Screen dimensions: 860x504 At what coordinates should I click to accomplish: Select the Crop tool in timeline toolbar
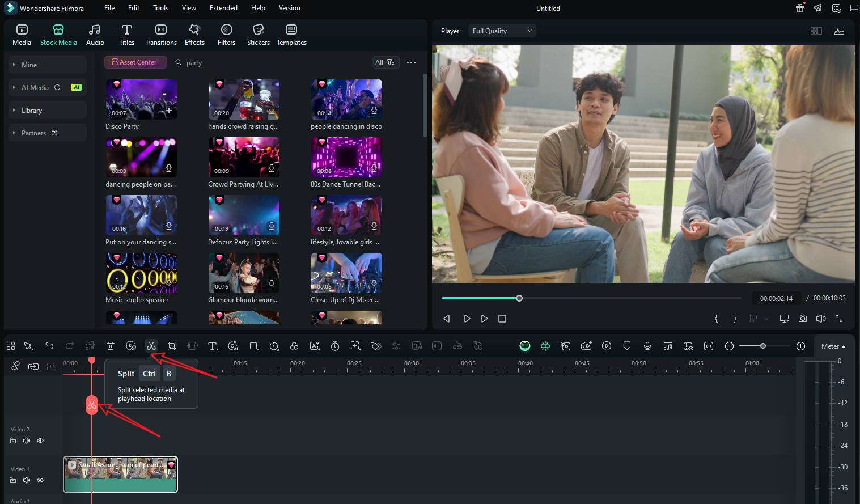pos(172,346)
